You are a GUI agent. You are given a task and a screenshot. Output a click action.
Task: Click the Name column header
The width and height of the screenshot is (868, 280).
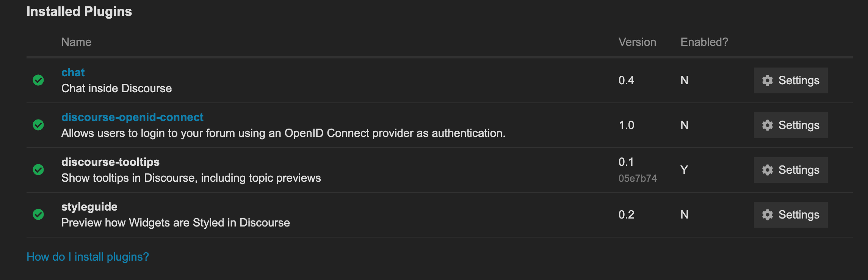(x=77, y=42)
